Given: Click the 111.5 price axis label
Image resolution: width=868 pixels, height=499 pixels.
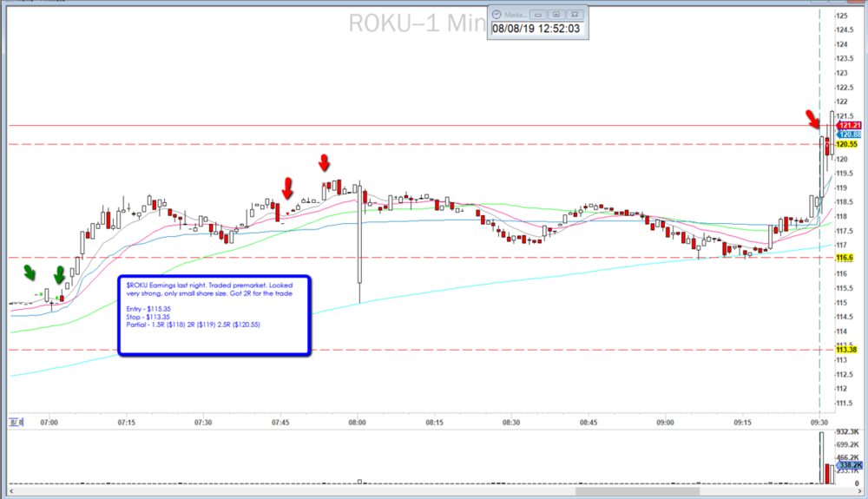Looking at the screenshot, I should tap(845, 403).
